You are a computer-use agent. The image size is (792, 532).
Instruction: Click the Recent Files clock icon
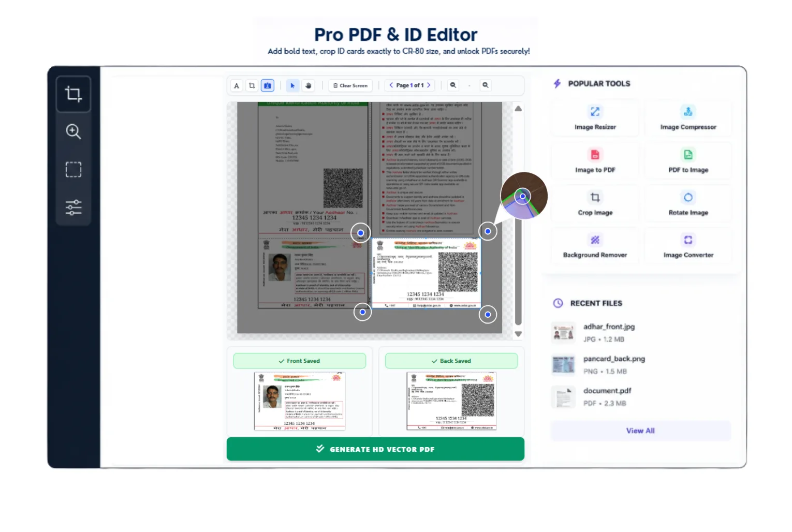558,303
